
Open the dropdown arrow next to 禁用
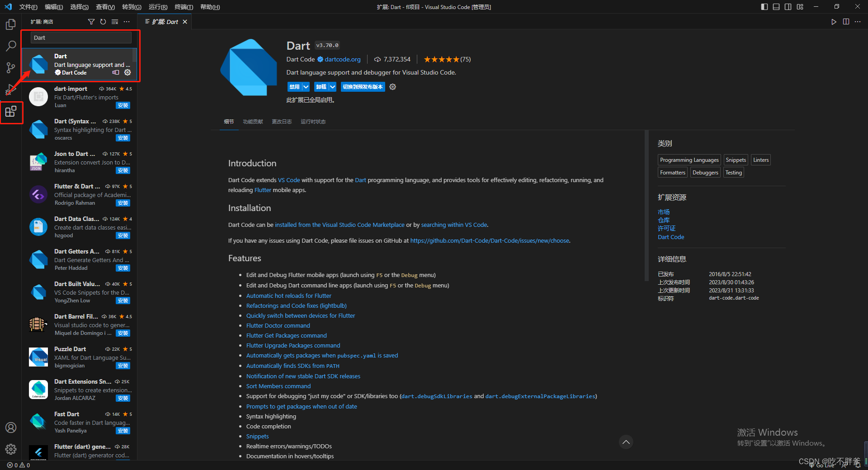[x=306, y=87]
